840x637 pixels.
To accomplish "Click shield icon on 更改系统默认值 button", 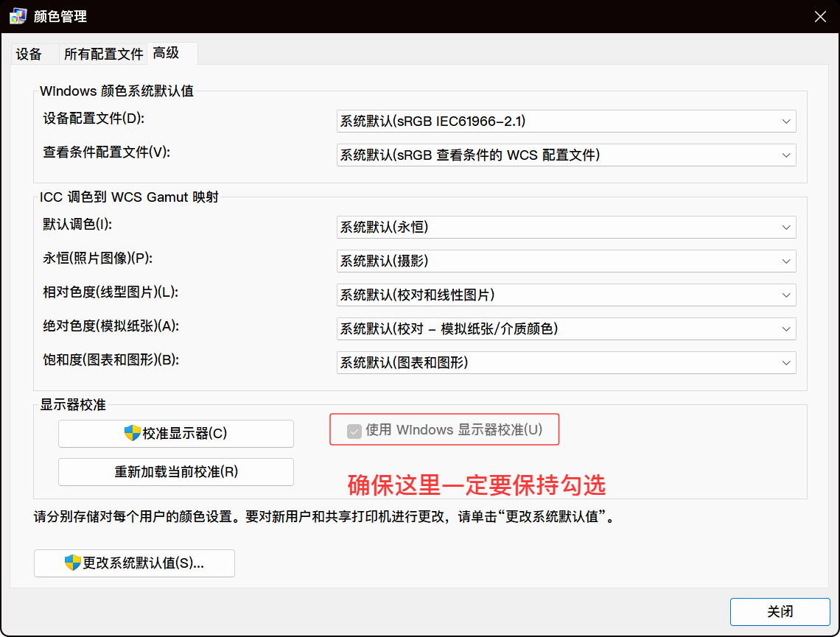I will (72, 563).
